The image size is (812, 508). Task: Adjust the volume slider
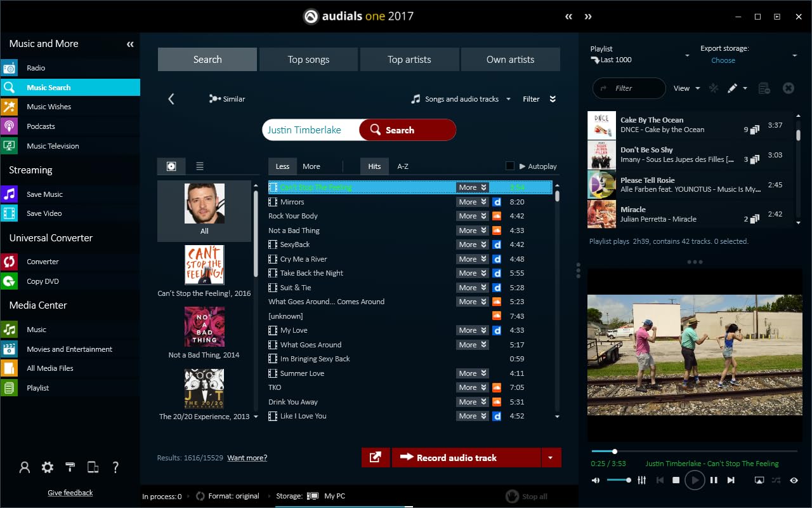pos(619,480)
